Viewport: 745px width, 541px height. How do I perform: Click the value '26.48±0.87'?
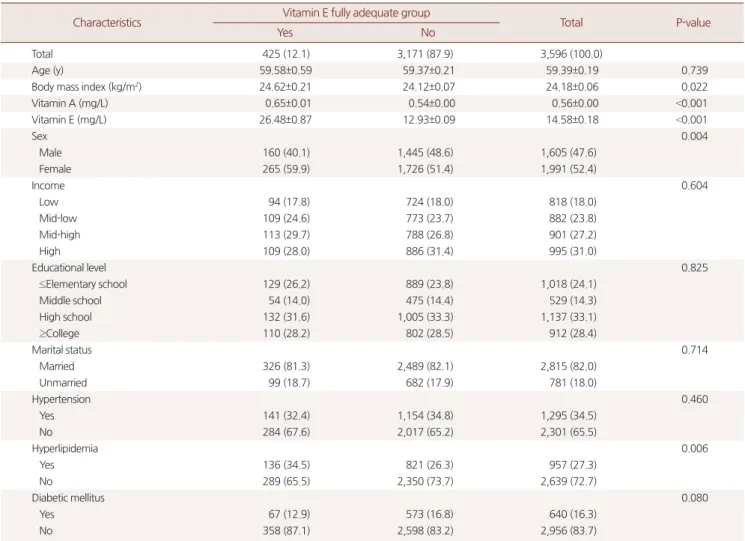[x=286, y=120]
